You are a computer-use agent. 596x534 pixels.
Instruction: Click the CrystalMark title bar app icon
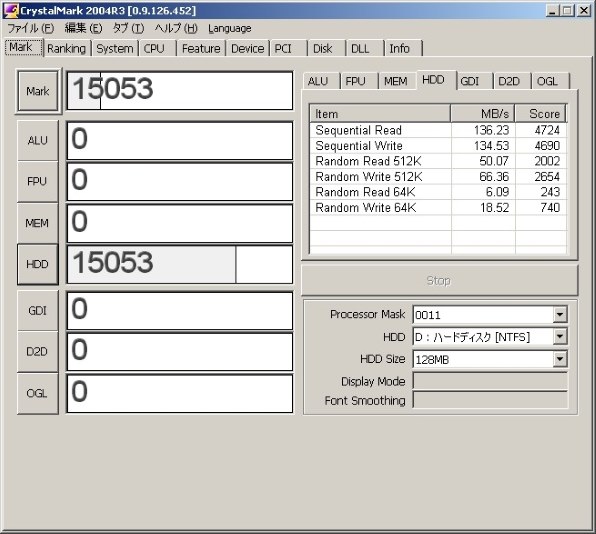(10, 11)
